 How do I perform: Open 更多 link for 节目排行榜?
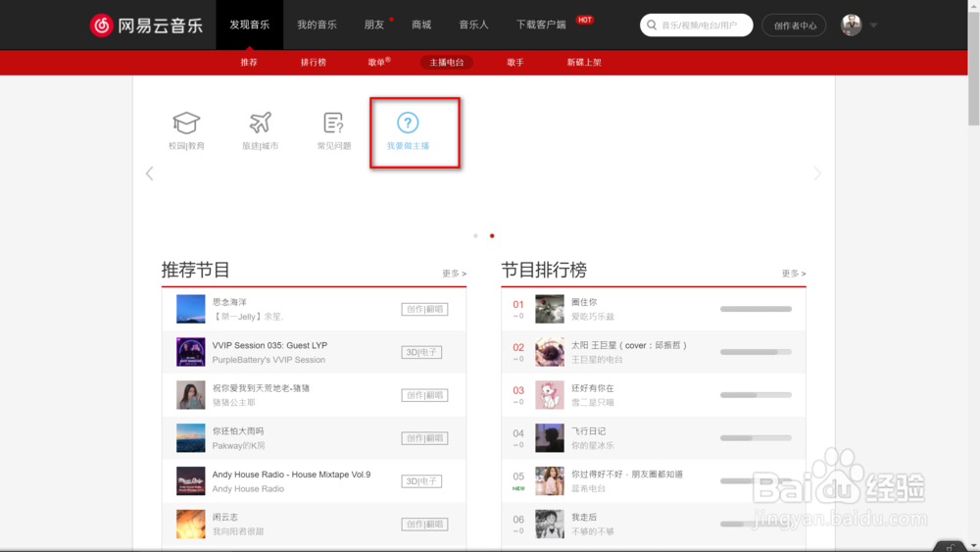coord(793,274)
